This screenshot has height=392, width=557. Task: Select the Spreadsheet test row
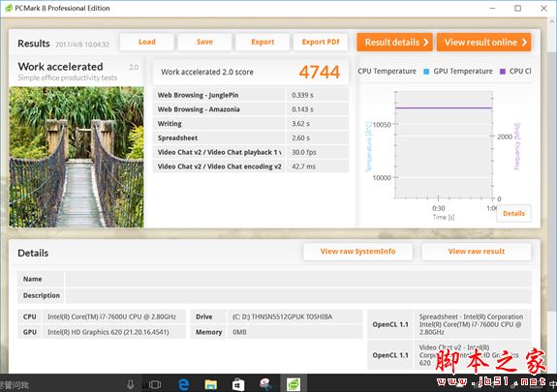tap(251, 137)
